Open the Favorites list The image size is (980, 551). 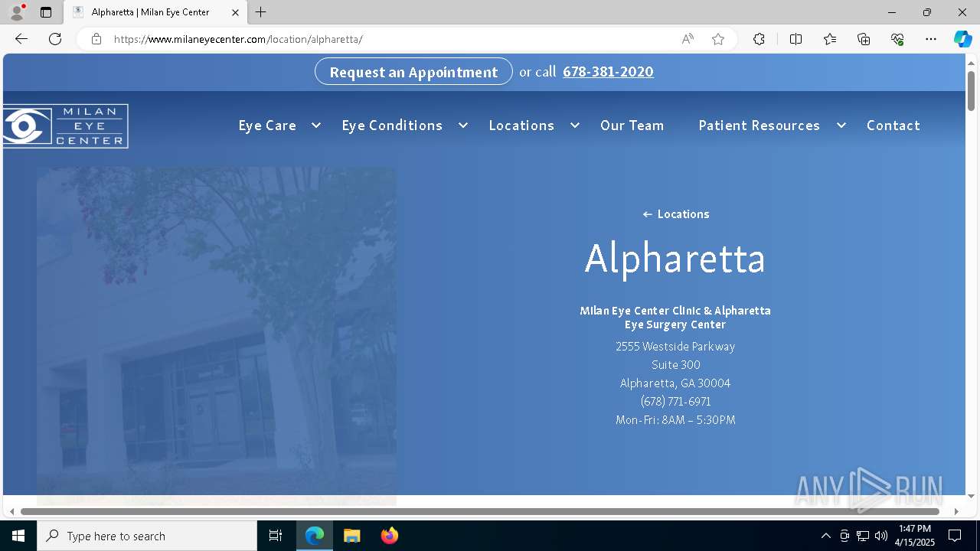pyautogui.click(x=830, y=39)
